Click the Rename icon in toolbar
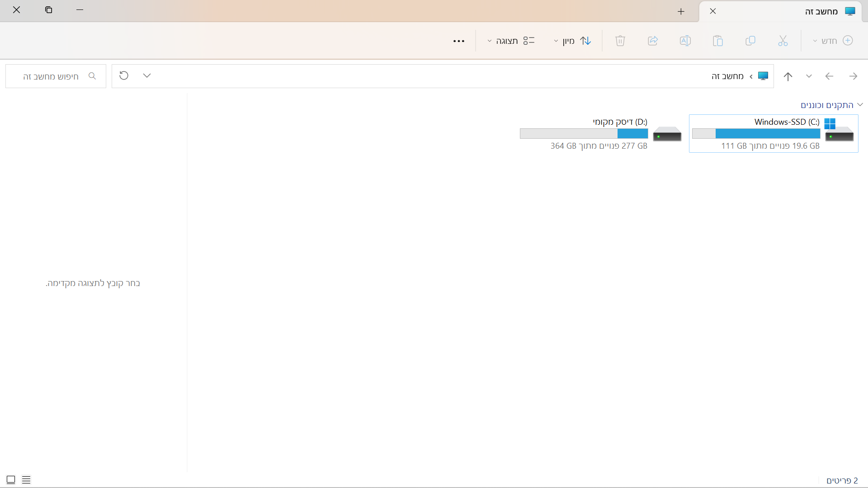 (685, 41)
